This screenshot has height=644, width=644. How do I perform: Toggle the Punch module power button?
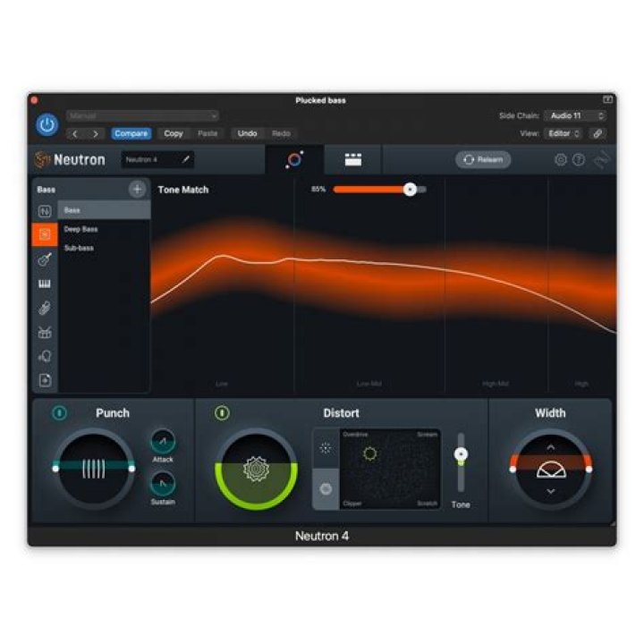tap(60, 412)
